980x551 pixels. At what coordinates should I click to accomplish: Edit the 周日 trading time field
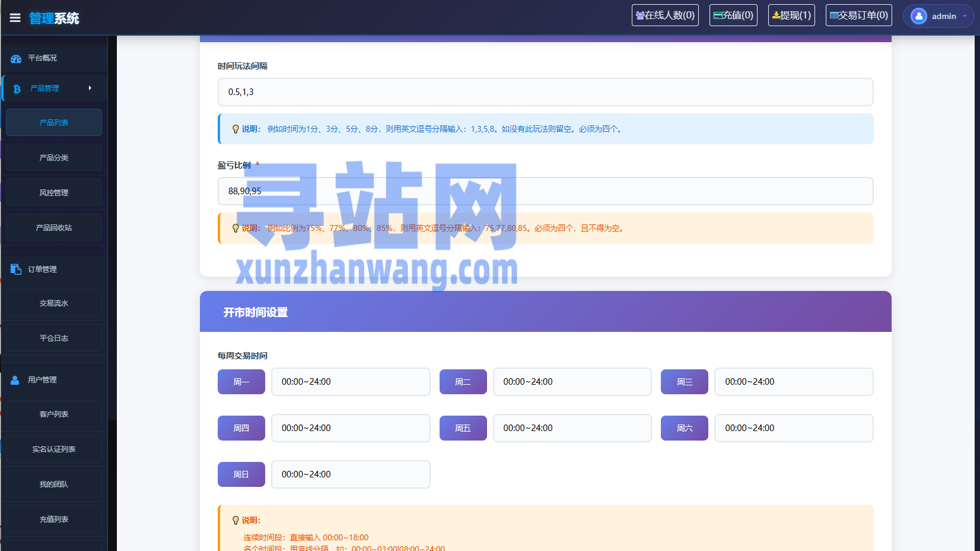coord(351,474)
